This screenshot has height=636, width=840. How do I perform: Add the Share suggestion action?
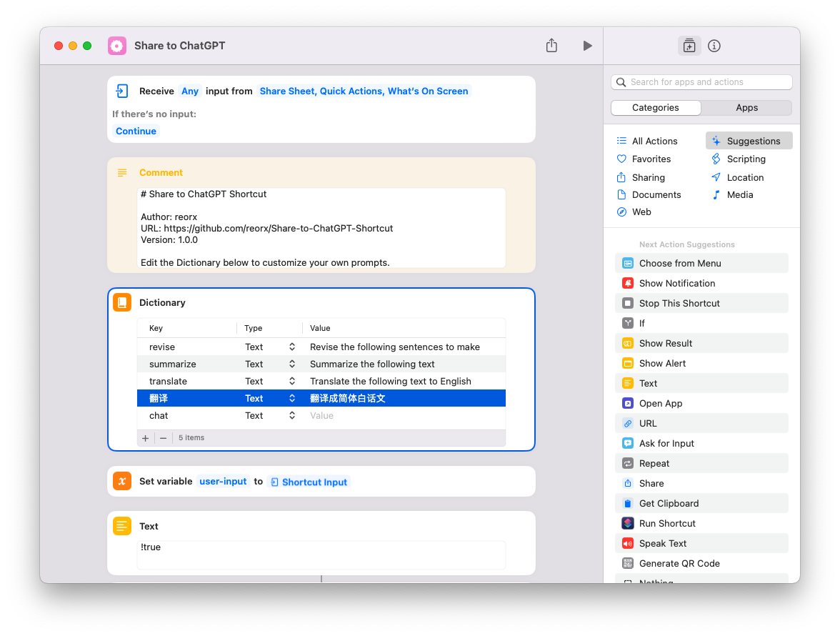(x=701, y=483)
